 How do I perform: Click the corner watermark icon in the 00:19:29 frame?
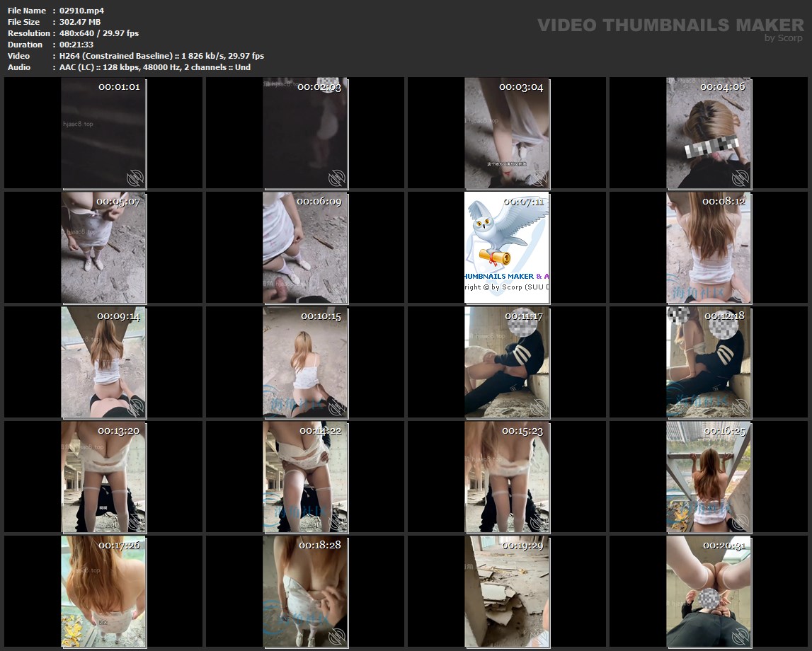point(539,635)
